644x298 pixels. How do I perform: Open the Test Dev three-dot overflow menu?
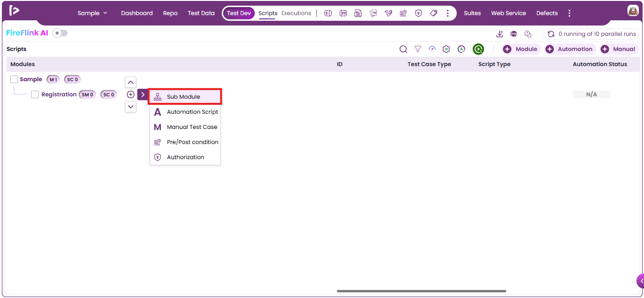tap(448, 13)
